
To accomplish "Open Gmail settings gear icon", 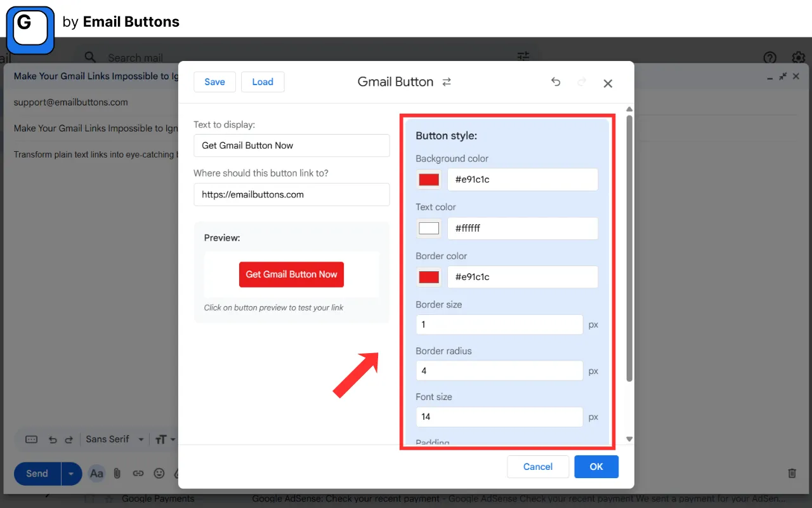I will (798, 58).
